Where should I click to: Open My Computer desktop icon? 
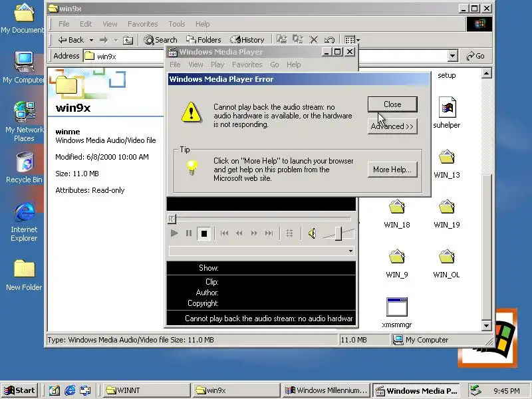coord(23,67)
